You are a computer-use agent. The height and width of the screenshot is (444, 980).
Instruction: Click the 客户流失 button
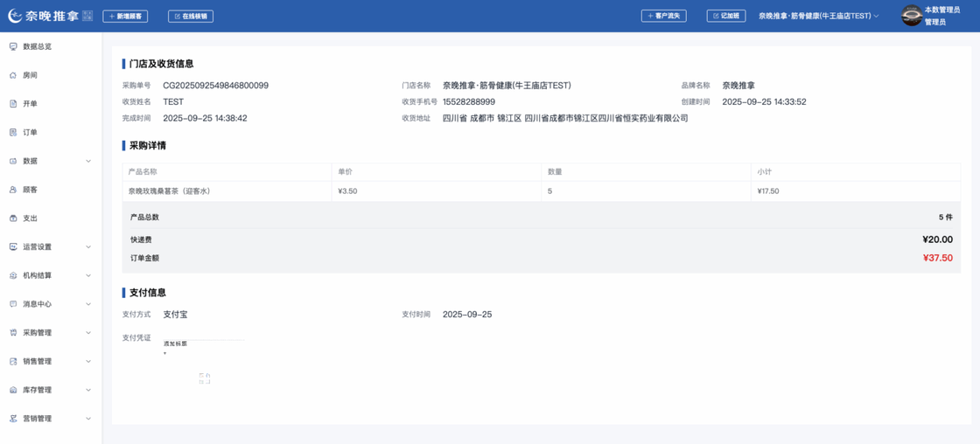[664, 16]
